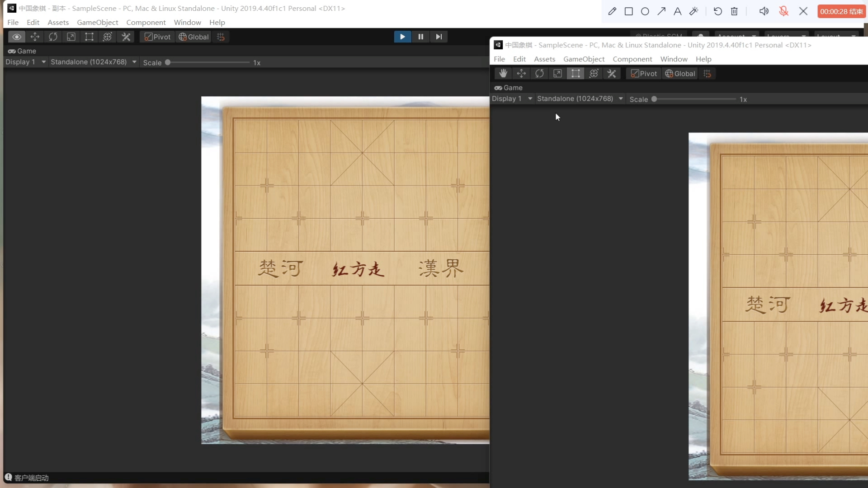Viewport: 868px width, 488px height.
Task: Open GameObject menu in left Unity window
Action: click(97, 22)
